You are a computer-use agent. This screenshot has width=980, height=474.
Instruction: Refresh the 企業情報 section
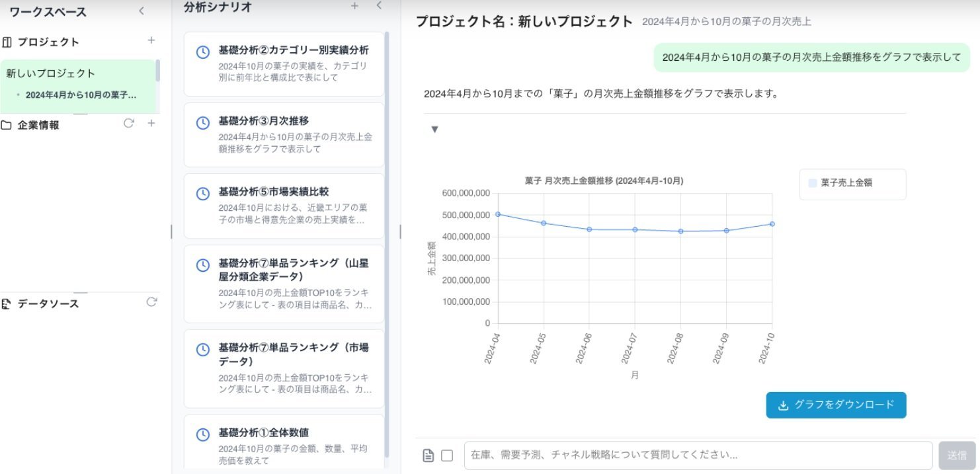click(x=129, y=123)
